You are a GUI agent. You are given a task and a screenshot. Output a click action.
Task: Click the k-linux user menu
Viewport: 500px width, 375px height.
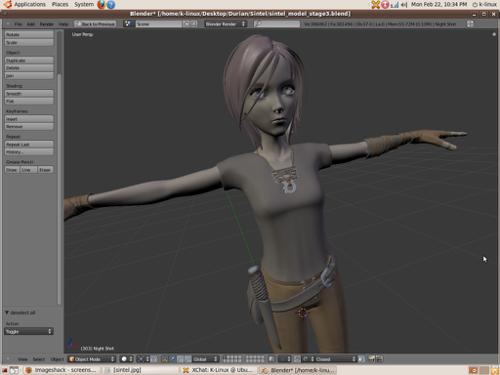(485, 4)
